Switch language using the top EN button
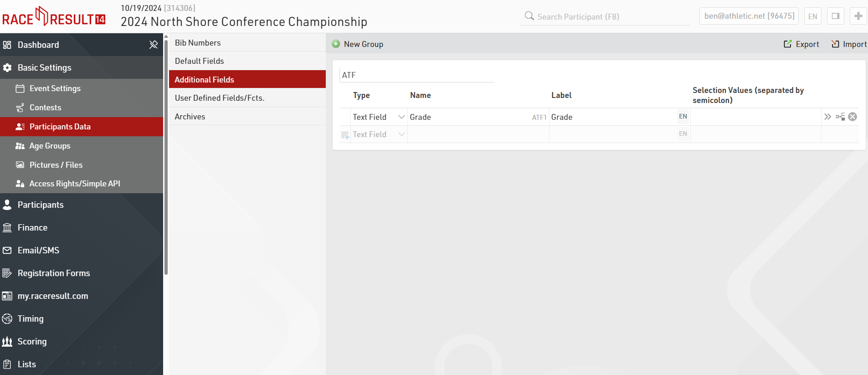 tap(812, 16)
